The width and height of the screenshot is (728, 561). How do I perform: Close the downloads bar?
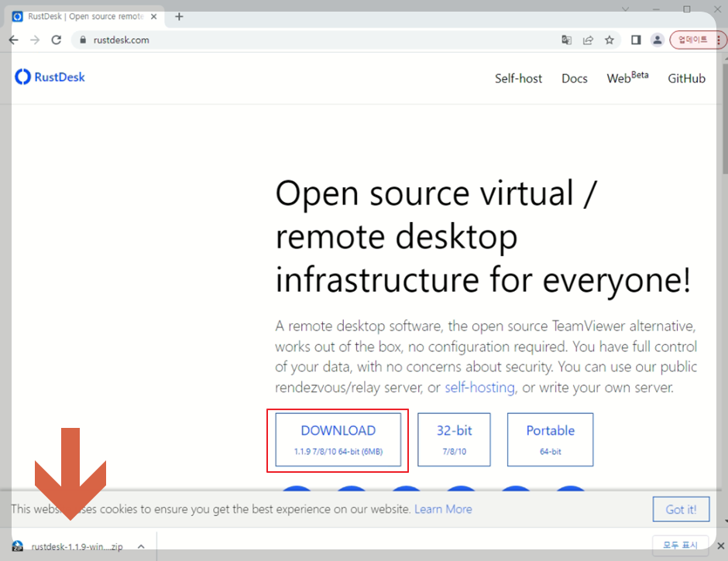click(720, 546)
